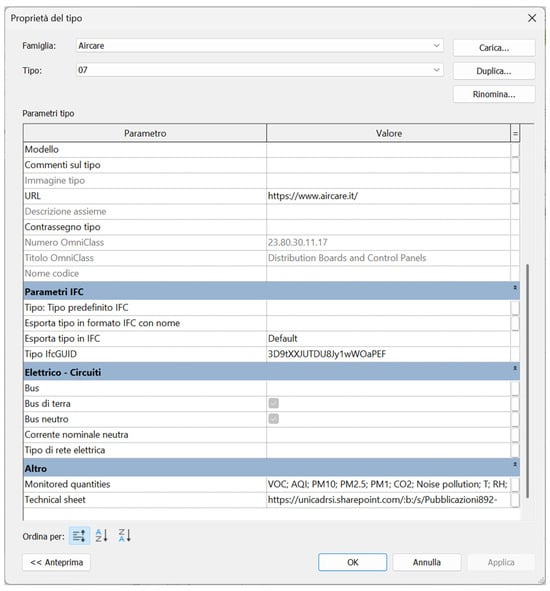Sort parameters A to Z ascending
Image resolution: width=550 pixels, height=591 pixels.
(102, 536)
